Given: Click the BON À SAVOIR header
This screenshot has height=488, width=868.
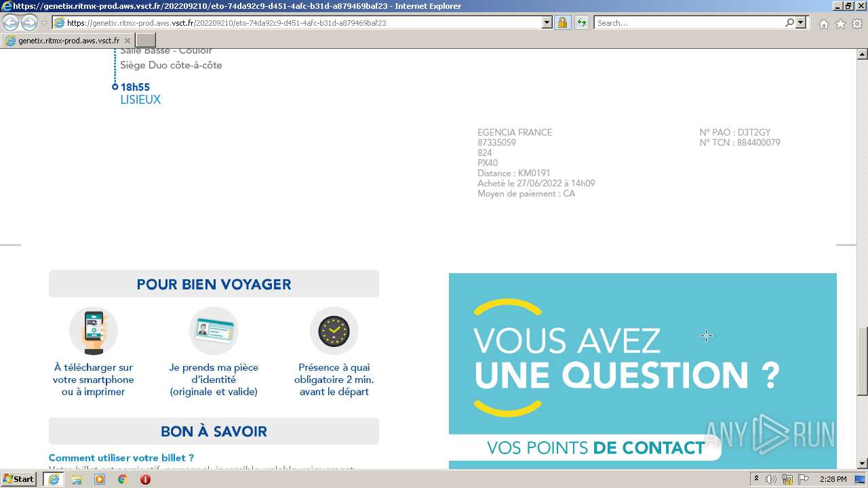Looking at the screenshot, I should pos(214,431).
